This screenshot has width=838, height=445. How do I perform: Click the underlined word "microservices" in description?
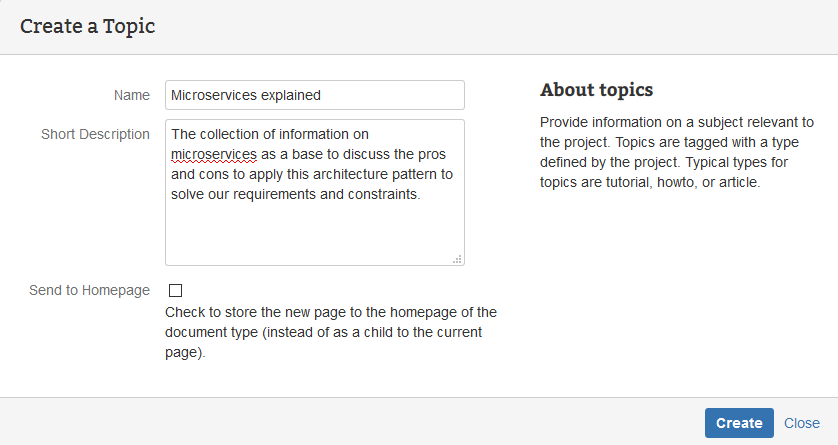[214, 154]
